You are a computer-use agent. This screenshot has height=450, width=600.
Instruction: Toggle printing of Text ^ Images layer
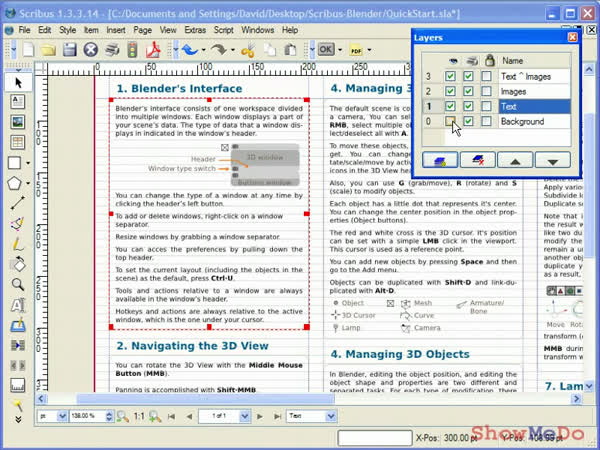pos(468,76)
